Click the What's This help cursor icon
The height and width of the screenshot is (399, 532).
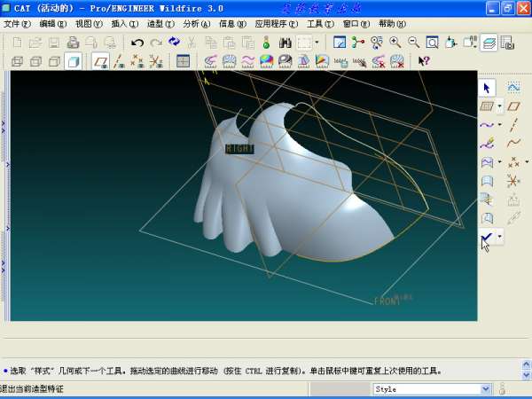[x=424, y=61]
